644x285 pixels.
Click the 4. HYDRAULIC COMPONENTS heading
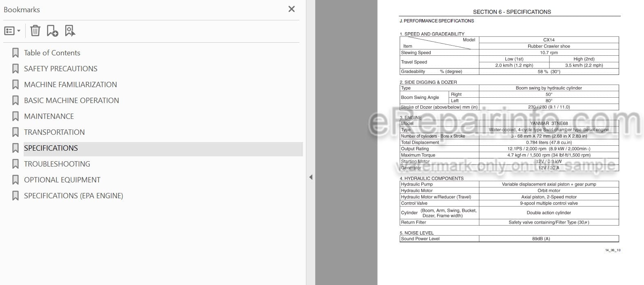point(432,178)
